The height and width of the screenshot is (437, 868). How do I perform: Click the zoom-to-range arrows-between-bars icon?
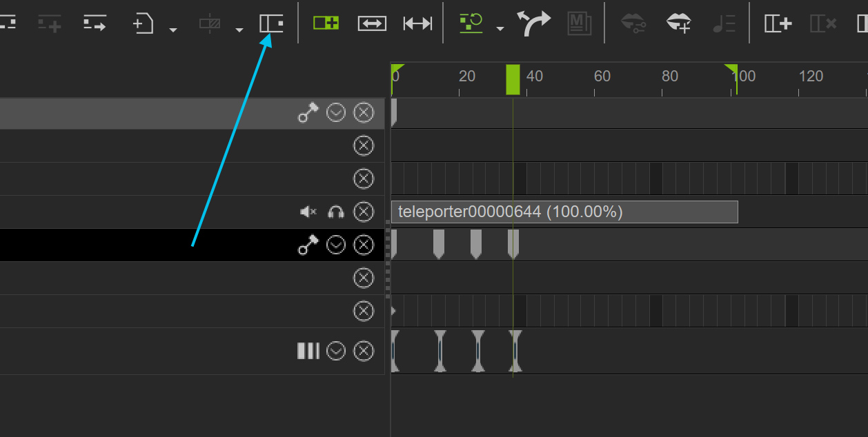(x=417, y=23)
